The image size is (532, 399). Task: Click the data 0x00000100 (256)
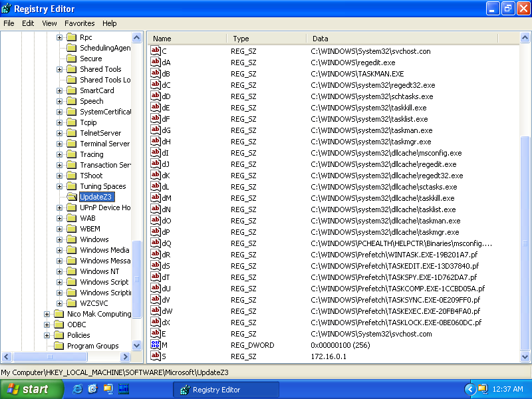coord(340,345)
